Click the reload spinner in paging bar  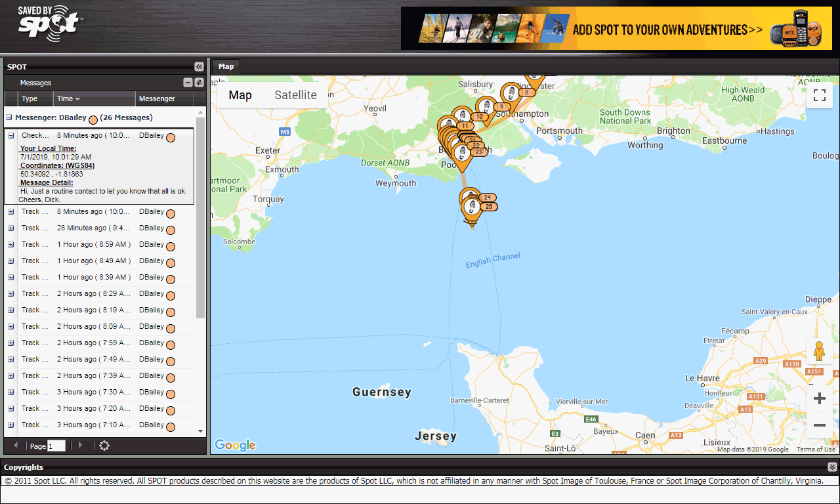point(104,446)
